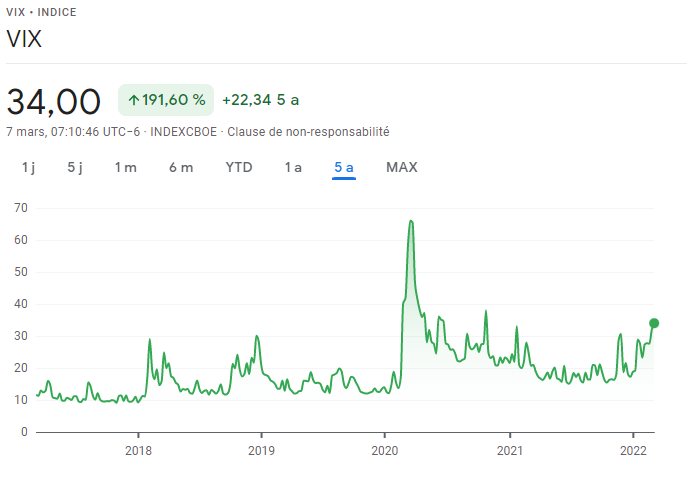Click the 2020 label on the time axis

click(x=385, y=449)
